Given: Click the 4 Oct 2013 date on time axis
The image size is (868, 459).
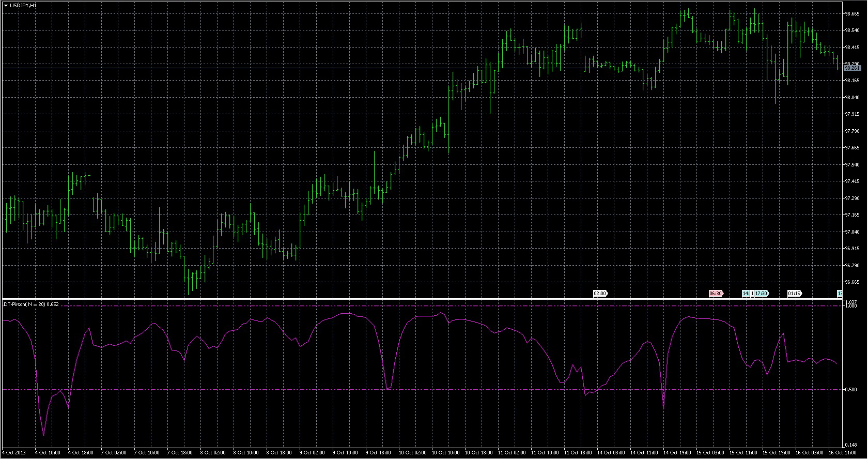Looking at the screenshot, I should coord(14,453).
